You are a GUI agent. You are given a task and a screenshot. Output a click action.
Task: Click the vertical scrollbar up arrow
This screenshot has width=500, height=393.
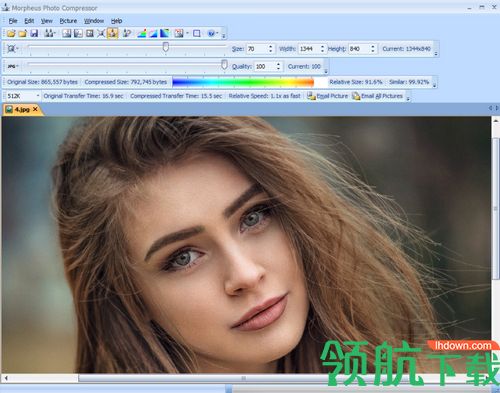point(496,120)
